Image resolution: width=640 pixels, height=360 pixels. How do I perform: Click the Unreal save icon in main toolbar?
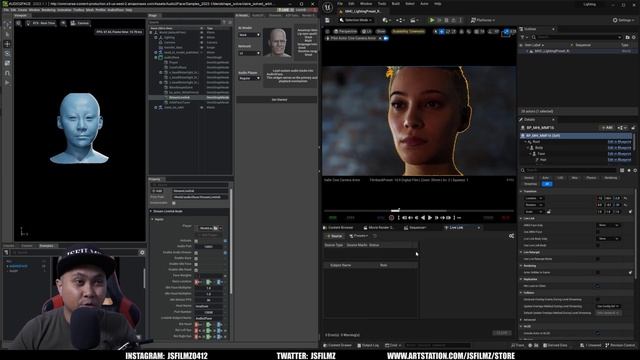pyautogui.click(x=328, y=20)
